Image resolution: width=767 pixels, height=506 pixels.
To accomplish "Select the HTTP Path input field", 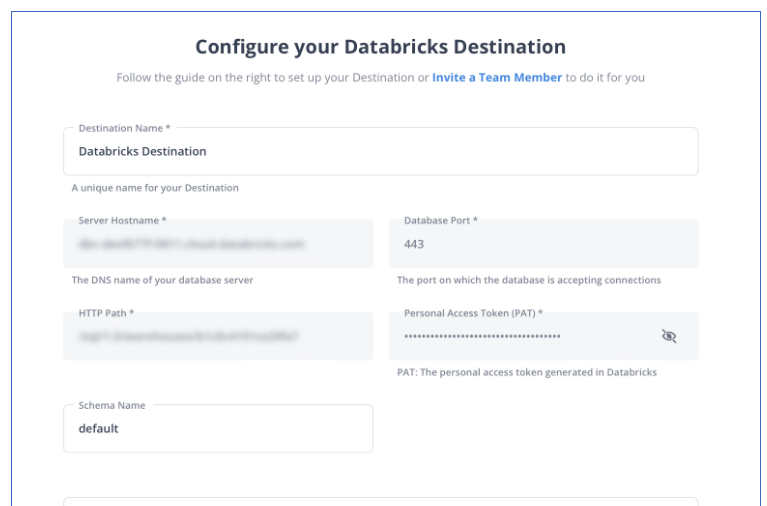I will coord(218,336).
